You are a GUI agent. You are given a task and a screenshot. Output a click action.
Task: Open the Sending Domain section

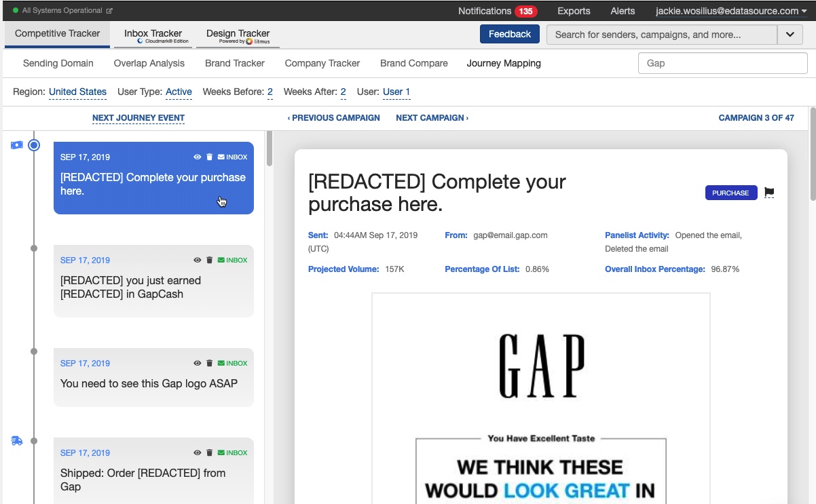point(58,63)
